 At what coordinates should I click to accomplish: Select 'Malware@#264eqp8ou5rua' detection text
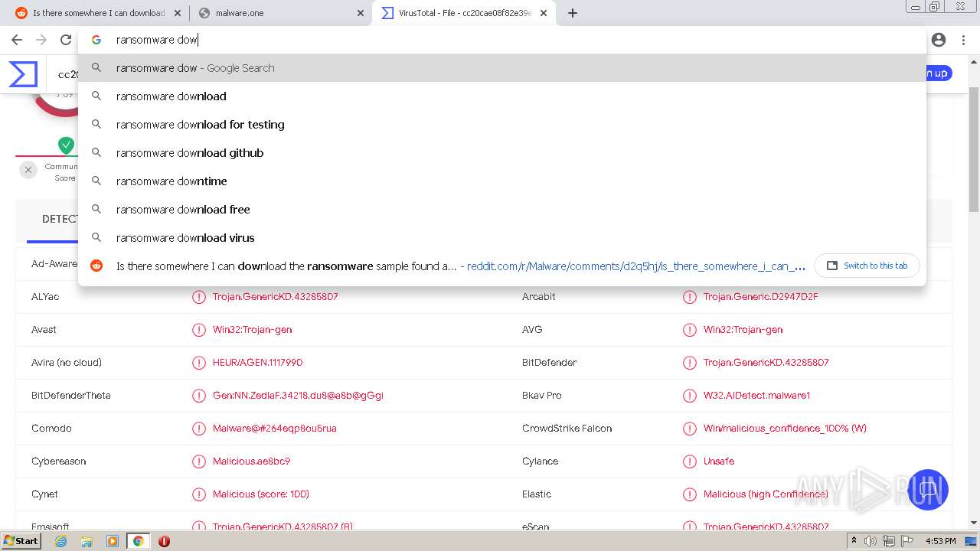pos(274,429)
